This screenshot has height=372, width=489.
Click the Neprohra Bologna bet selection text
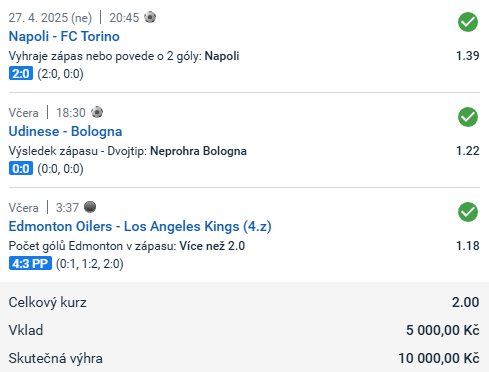198,151
